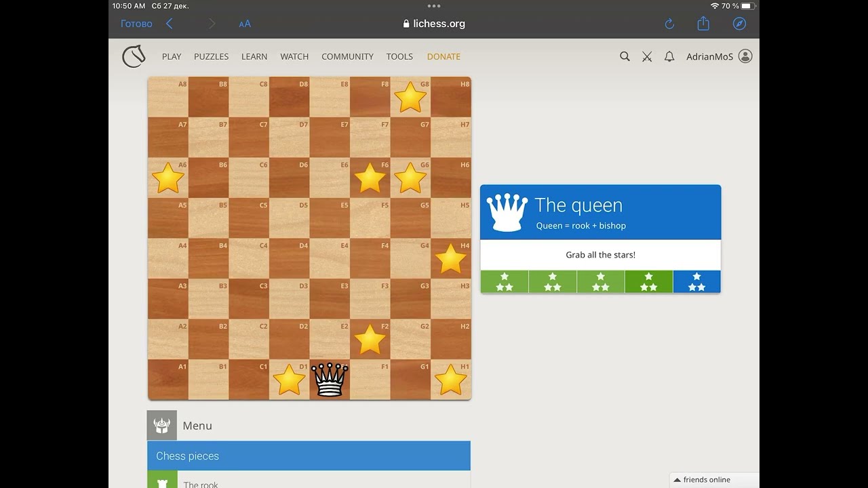Open the COMMUNITY menu
The image size is (868, 488).
point(347,56)
